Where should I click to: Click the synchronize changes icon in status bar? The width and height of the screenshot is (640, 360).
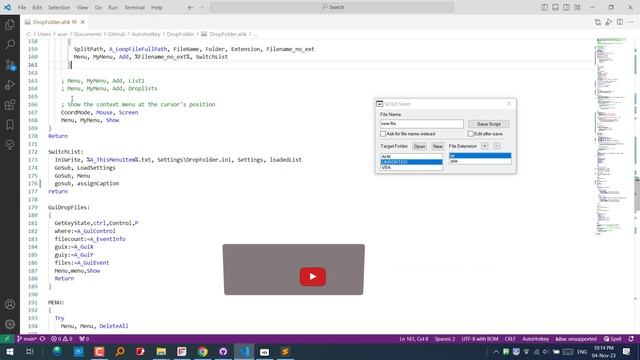coord(42,339)
